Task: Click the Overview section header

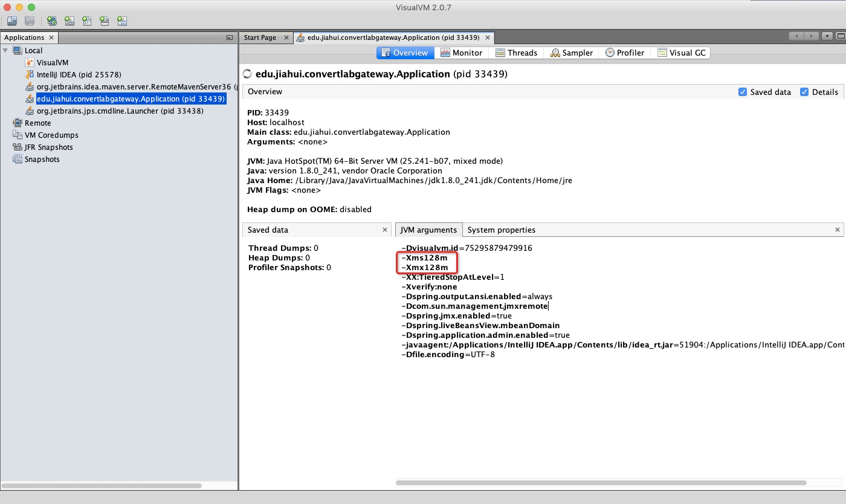Action: pos(265,92)
